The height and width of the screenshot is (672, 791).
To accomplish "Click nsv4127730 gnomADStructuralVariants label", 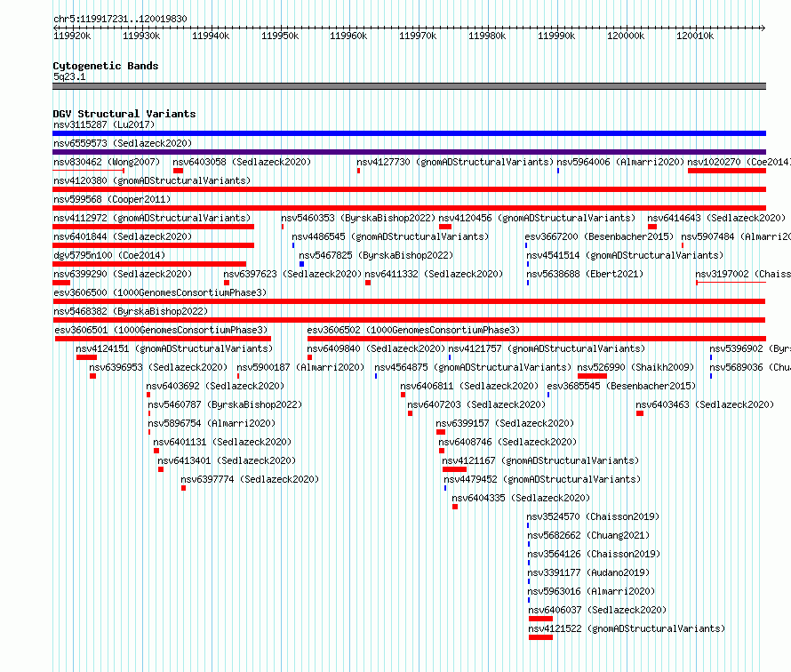I will [455, 162].
